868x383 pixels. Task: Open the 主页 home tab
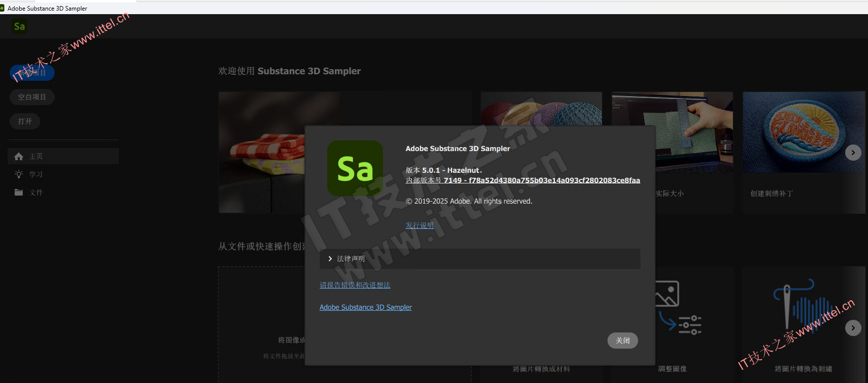coord(63,156)
